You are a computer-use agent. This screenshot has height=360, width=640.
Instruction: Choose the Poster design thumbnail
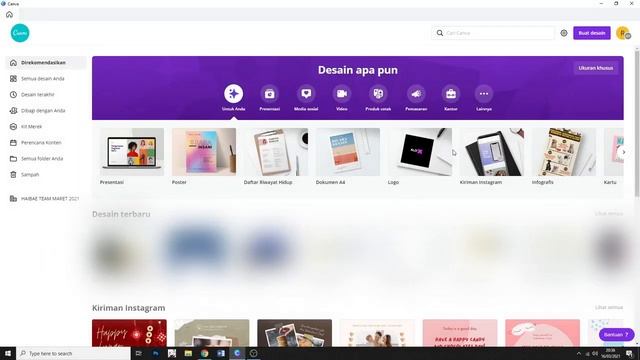pyautogui.click(x=204, y=152)
